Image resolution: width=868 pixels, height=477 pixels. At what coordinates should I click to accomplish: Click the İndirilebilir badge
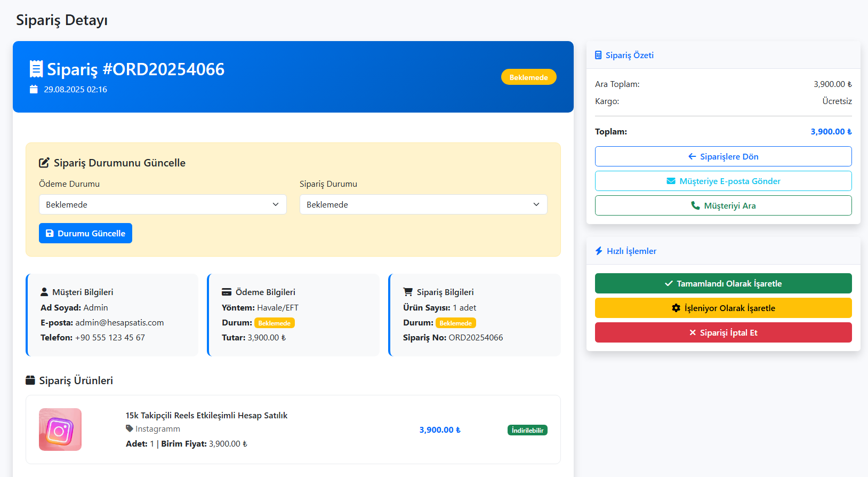pos(527,430)
